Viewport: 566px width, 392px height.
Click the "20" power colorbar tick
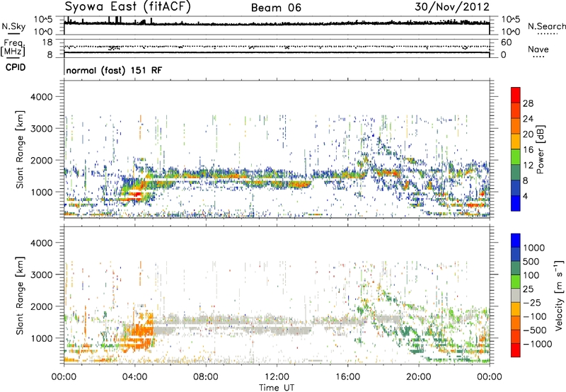click(528, 134)
